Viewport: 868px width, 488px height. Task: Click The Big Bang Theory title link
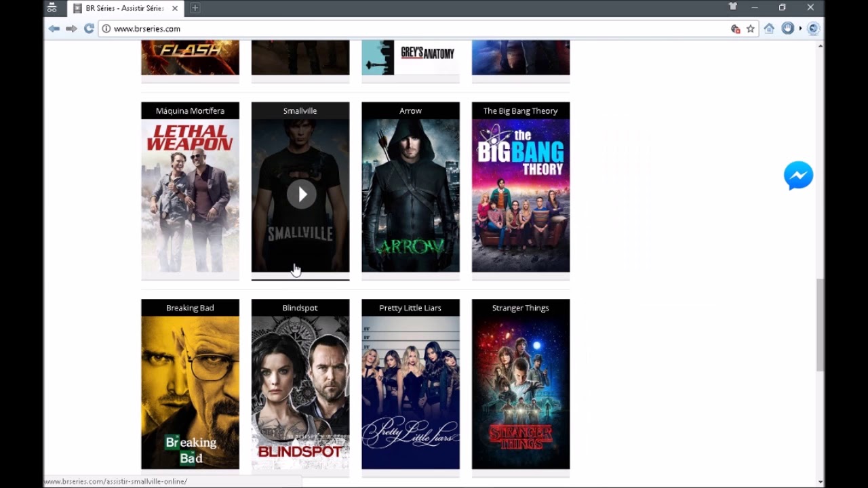[x=520, y=110]
